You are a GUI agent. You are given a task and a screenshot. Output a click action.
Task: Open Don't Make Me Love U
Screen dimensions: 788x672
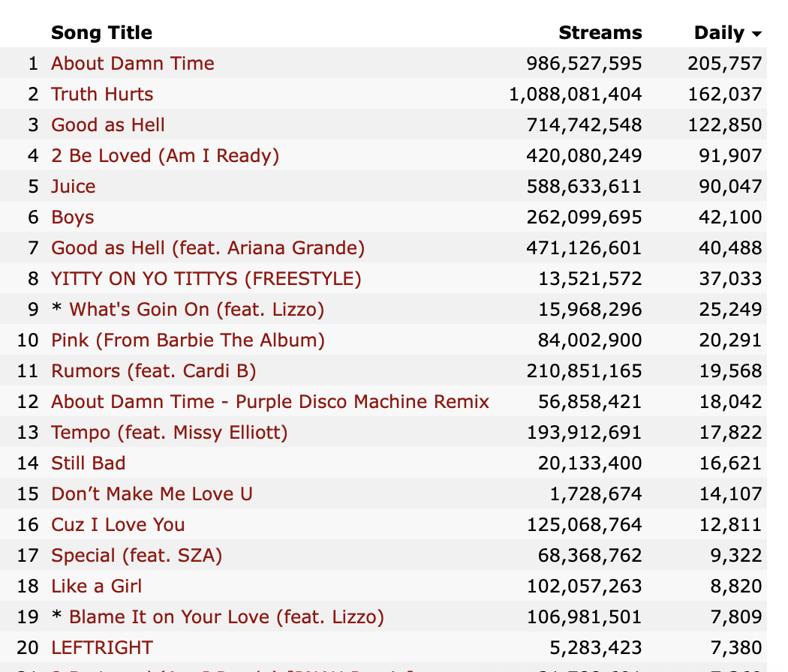tap(152, 493)
